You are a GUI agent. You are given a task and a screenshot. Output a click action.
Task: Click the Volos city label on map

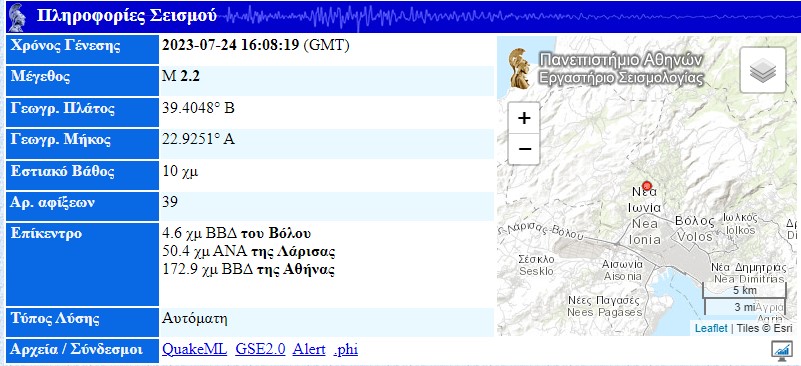[695, 228]
